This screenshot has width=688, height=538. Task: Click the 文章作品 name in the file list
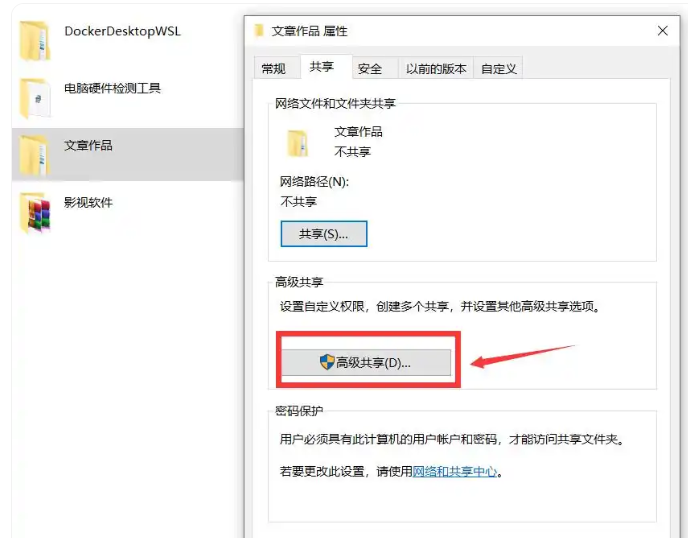click(88, 145)
